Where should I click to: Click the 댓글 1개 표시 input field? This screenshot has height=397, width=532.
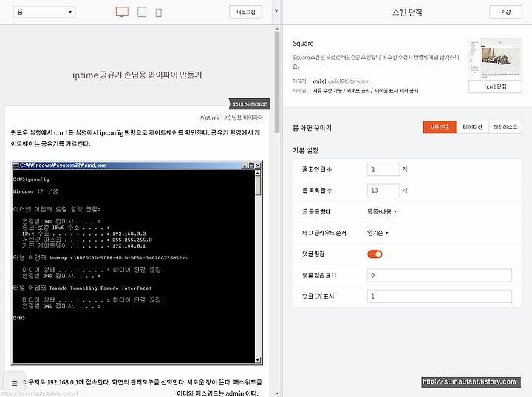click(440, 296)
